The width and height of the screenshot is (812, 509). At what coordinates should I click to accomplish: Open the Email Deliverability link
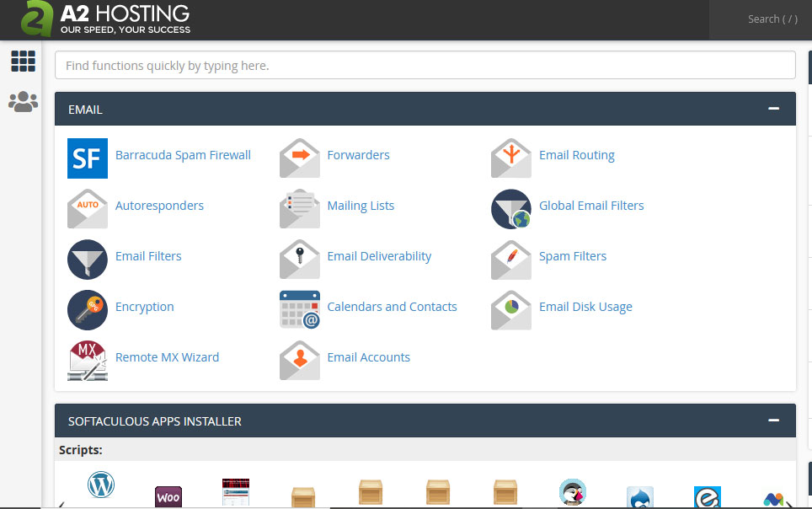point(379,256)
